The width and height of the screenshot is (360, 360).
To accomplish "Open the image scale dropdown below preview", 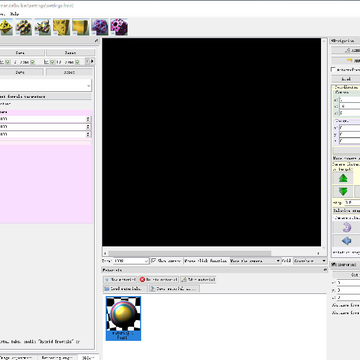I will point(131,261).
